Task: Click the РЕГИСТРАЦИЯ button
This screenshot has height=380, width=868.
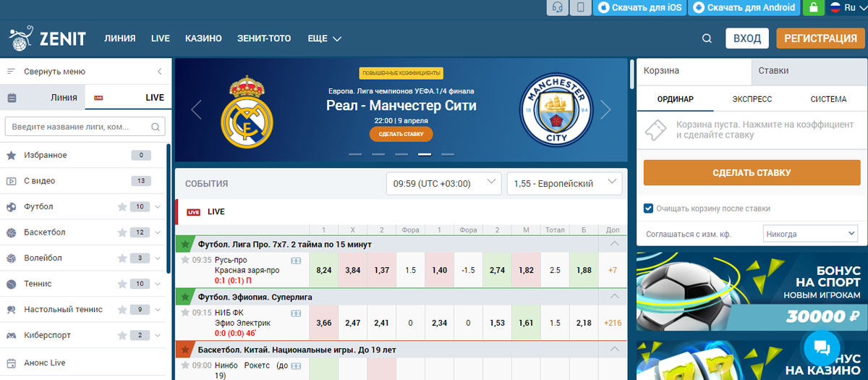Action: (820, 38)
